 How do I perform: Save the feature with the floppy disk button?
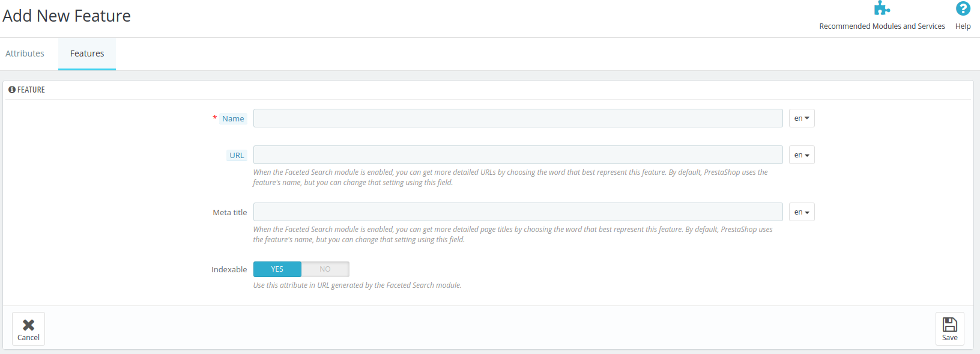coord(949,329)
